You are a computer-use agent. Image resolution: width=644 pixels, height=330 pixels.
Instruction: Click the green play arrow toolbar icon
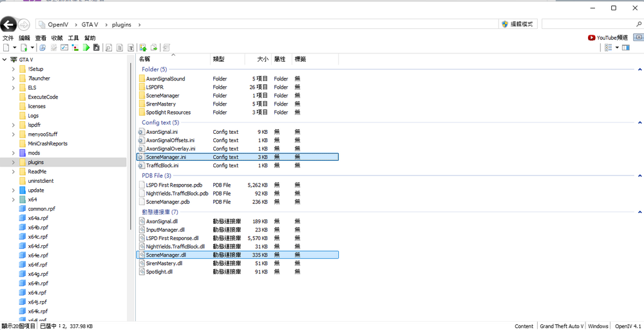click(x=86, y=48)
